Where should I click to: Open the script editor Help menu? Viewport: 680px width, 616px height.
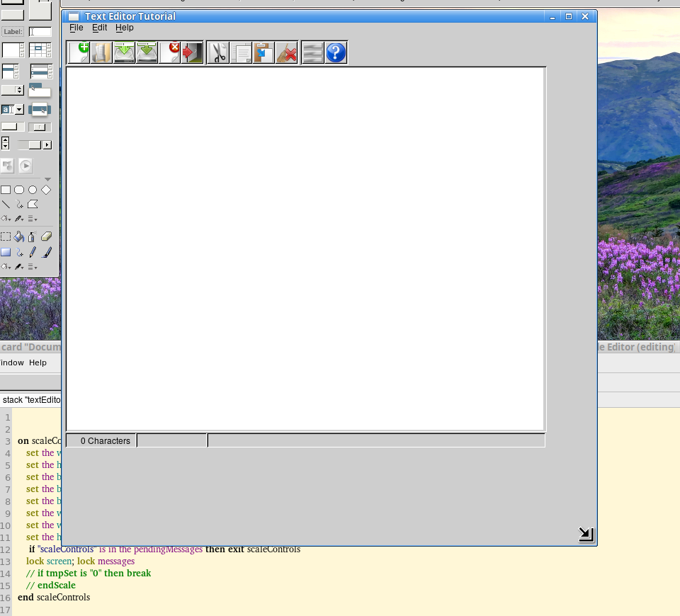click(x=38, y=363)
